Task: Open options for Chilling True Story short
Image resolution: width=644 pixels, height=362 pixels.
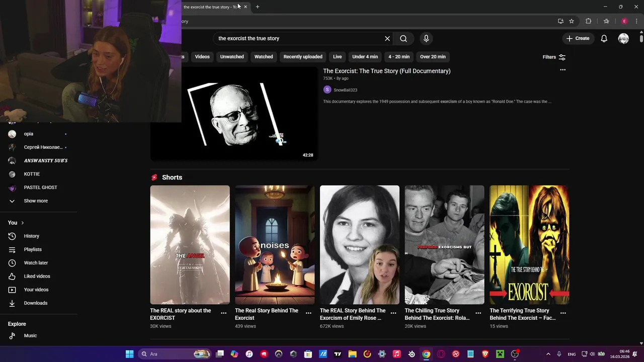Action: 478,313
